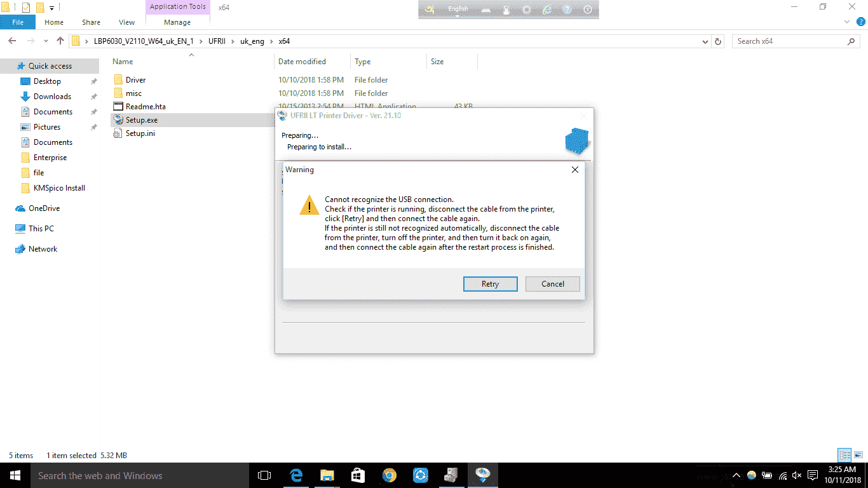The image size is (868, 488).
Task: Click the Retry button in Warning dialog
Action: click(x=490, y=284)
